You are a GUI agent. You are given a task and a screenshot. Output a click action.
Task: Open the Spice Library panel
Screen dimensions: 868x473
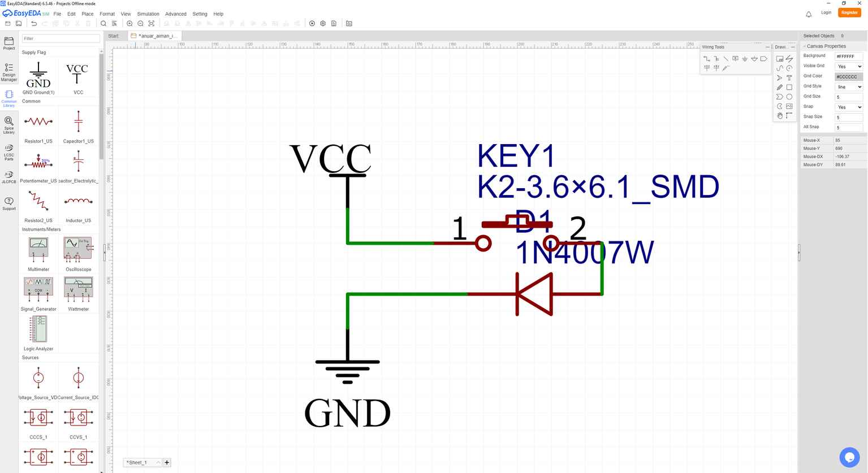pos(9,125)
